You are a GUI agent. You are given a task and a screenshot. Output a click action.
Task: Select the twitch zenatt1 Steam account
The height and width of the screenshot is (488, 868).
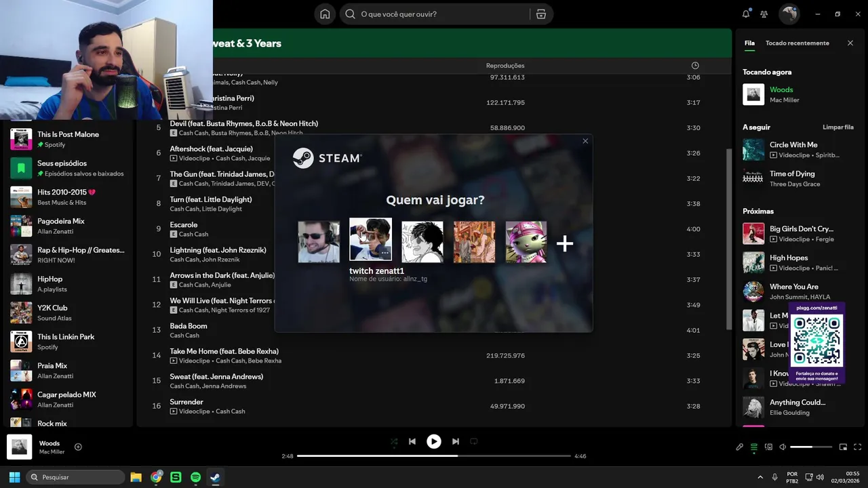coord(370,239)
